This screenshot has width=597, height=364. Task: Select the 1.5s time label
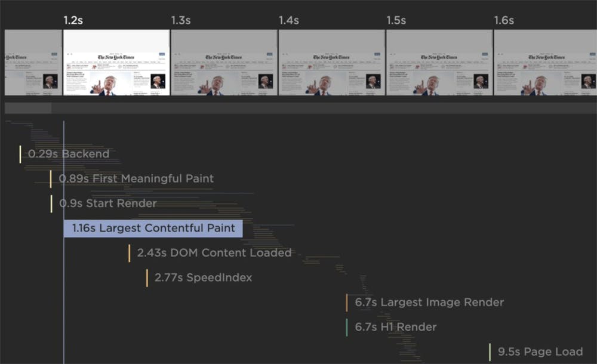[396, 20]
